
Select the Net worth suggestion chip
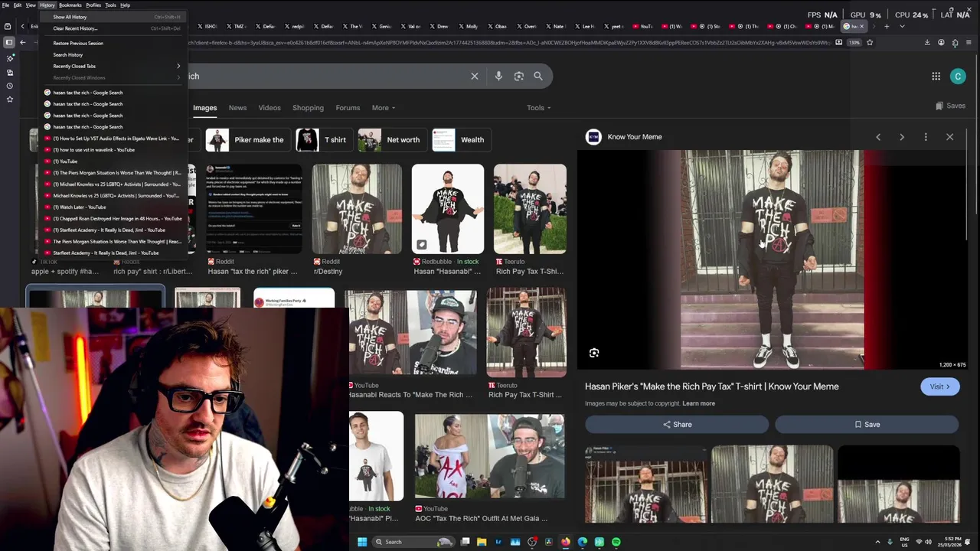pyautogui.click(x=391, y=140)
